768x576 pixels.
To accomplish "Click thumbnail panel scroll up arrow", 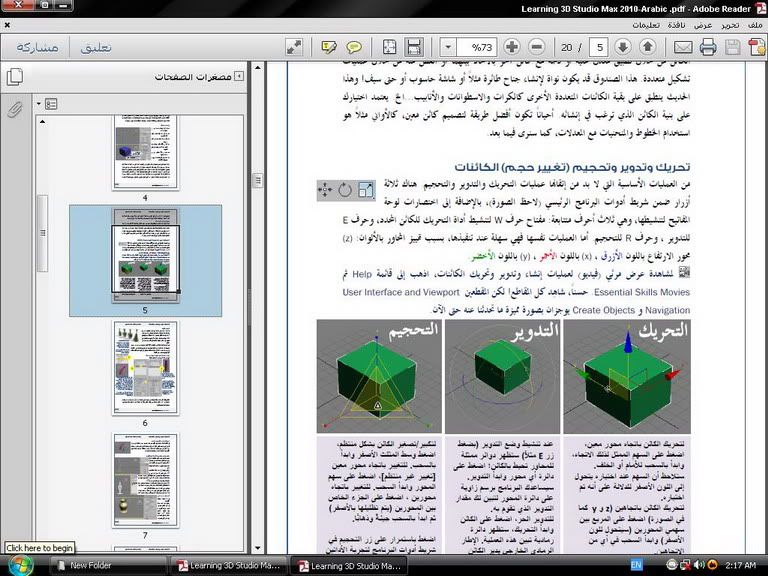I will coord(43,121).
